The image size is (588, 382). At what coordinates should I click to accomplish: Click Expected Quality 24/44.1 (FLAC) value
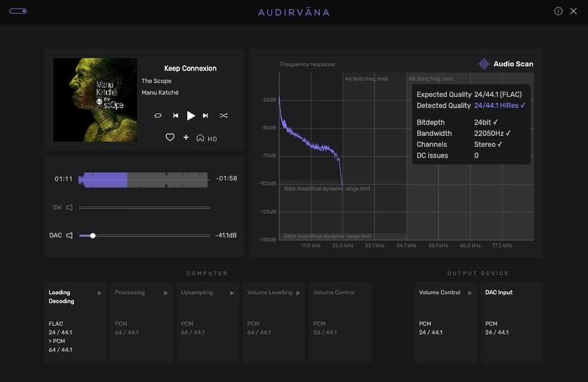497,95
